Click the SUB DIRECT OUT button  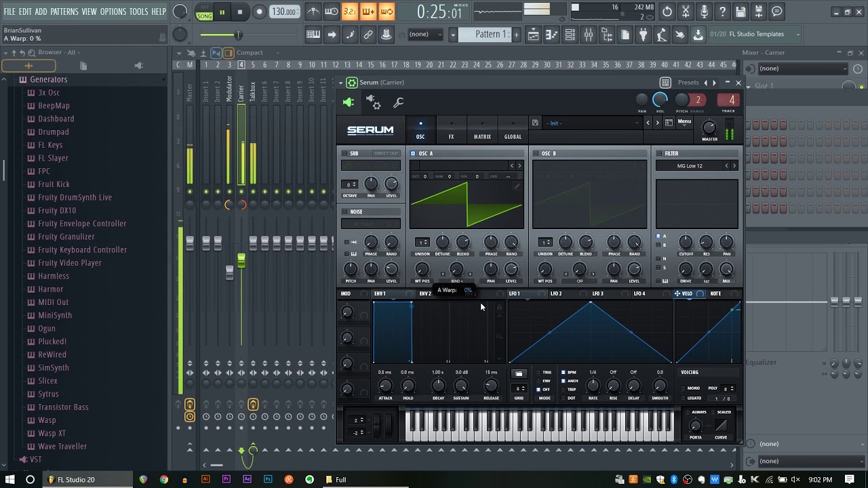pyautogui.click(x=386, y=154)
